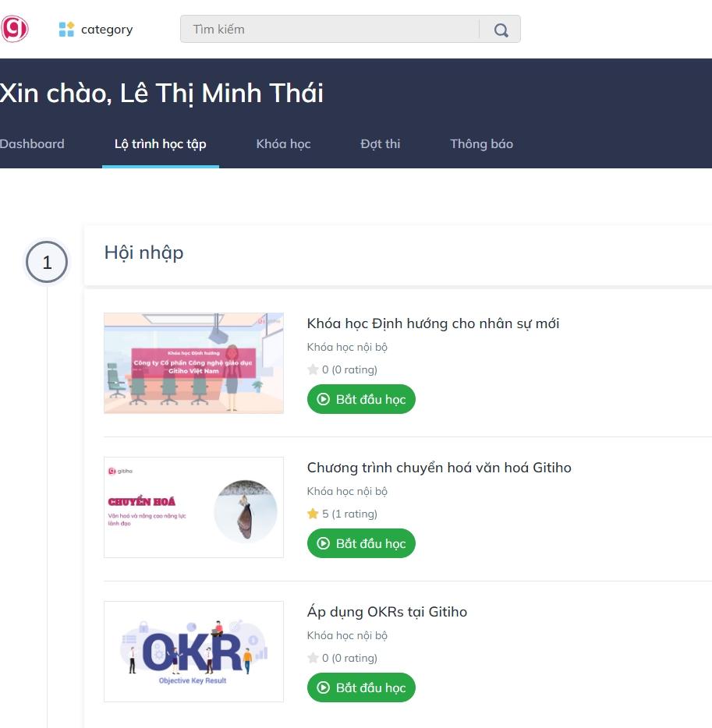Open the category grid icon

click(x=66, y=30)
